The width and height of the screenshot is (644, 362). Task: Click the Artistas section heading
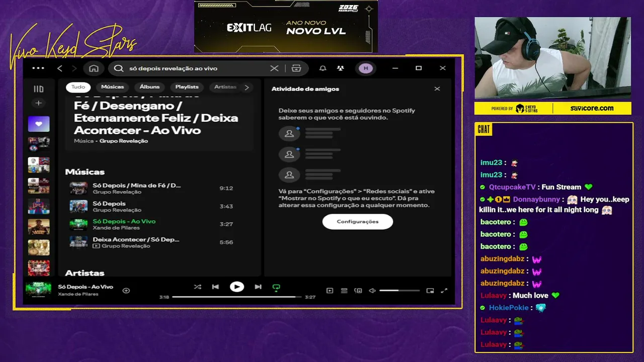[x=85, y=273]
